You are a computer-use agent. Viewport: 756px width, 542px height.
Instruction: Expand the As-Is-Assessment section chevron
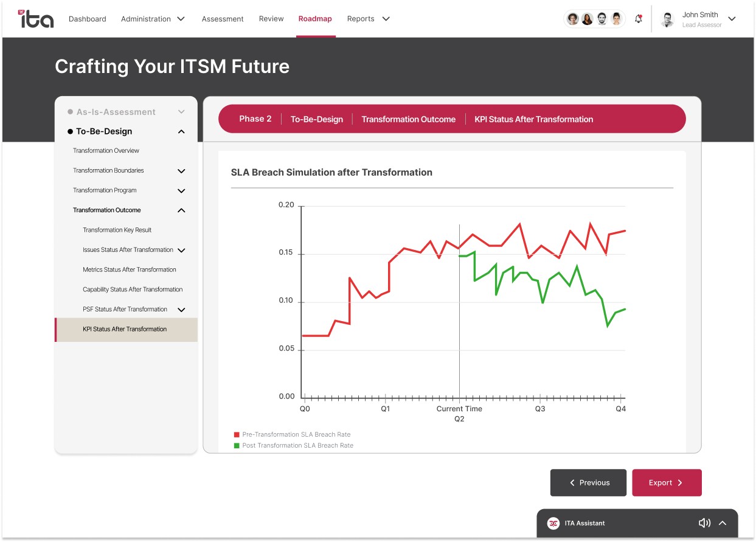click(181, 112)
